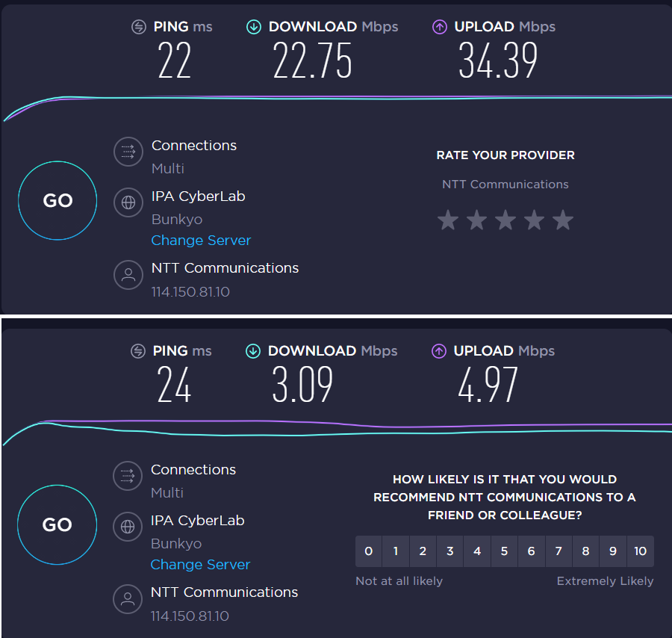The width and height of the screenshot is (672, 638).
Task: Select score 0 on recommendation scale
Action: pos(369,551)
